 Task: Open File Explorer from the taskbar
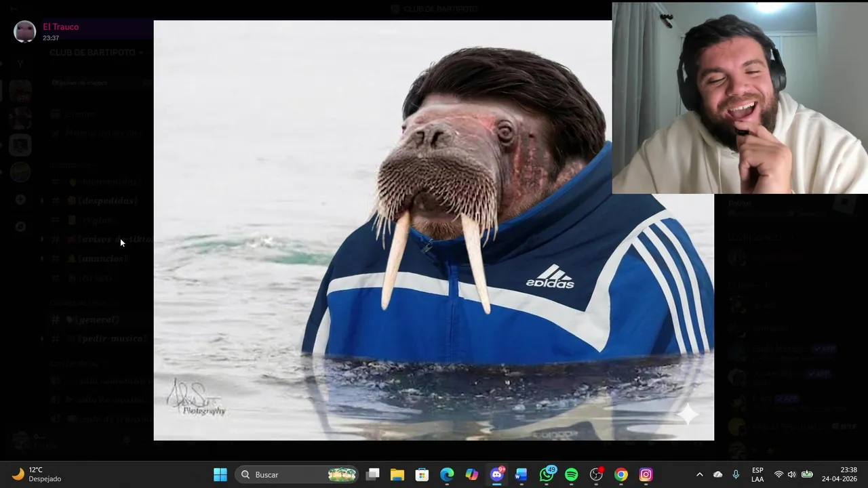(x=397, y=474)
